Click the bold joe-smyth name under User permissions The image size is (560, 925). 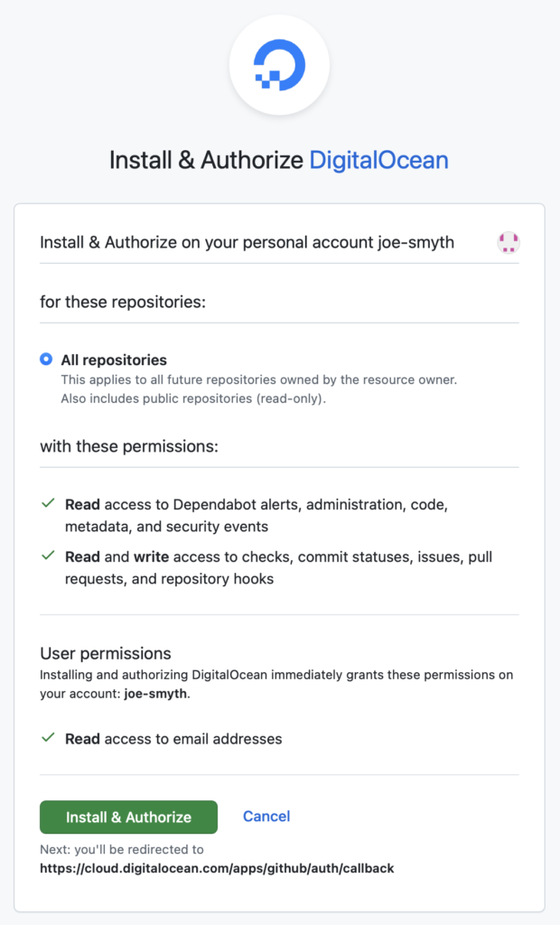[155, 694]
